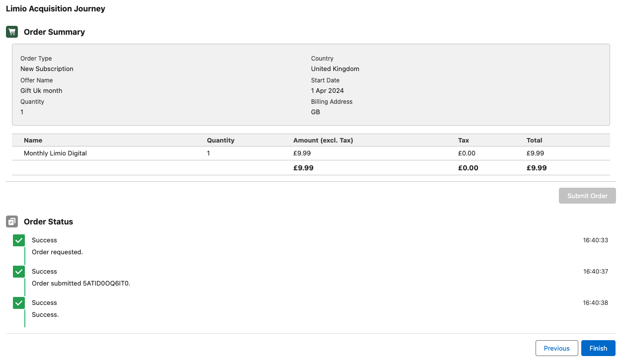This screenshot has width=621, height=364.
Task: Click the Tax column header
Action: (x=463, y=141)
